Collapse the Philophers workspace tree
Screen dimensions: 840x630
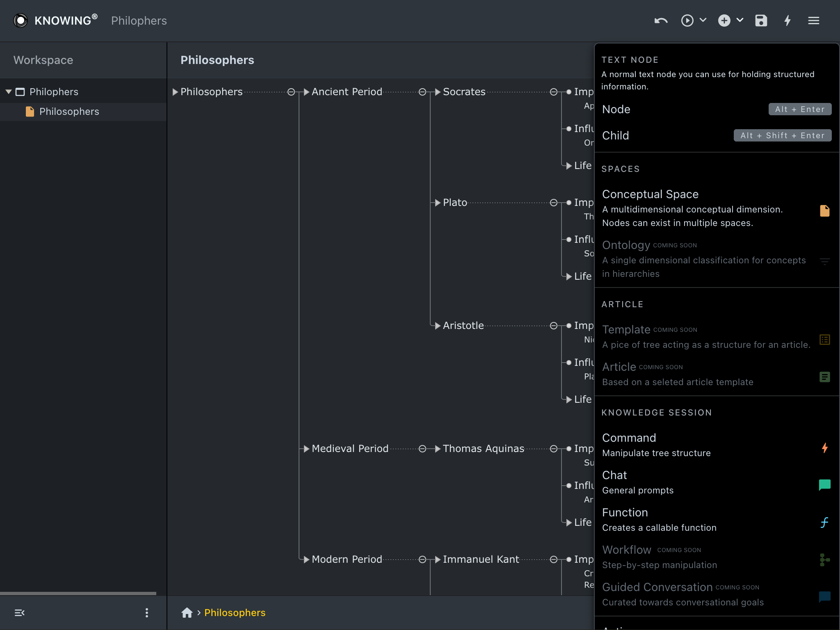click(9, 92)
